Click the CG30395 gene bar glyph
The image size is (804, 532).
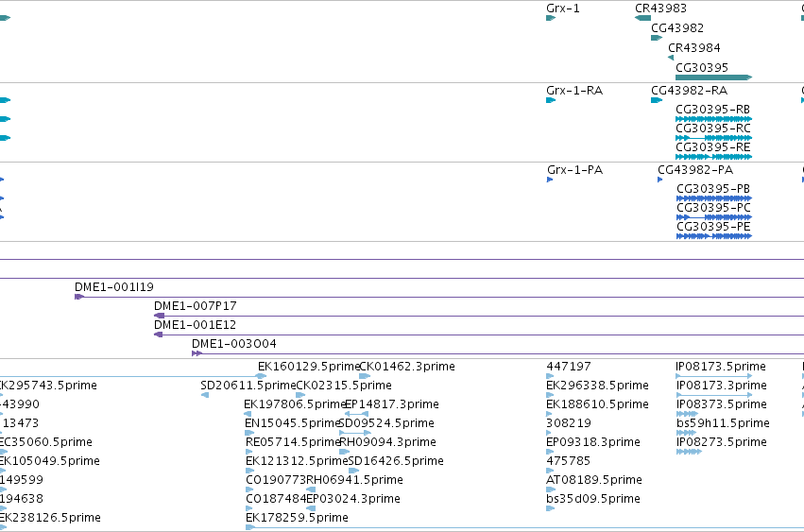(x=713, y=77)
